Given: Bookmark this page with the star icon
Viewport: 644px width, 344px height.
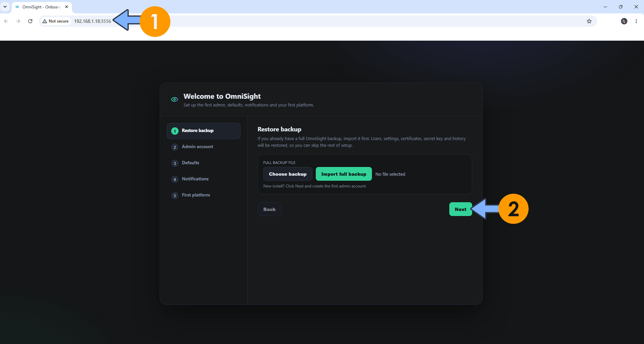Looking at the screenshot, I should (589, 21).
